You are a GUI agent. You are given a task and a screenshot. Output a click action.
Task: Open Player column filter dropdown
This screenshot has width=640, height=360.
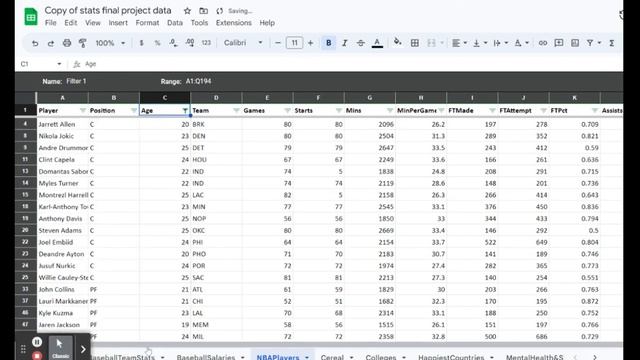[83, 111]
